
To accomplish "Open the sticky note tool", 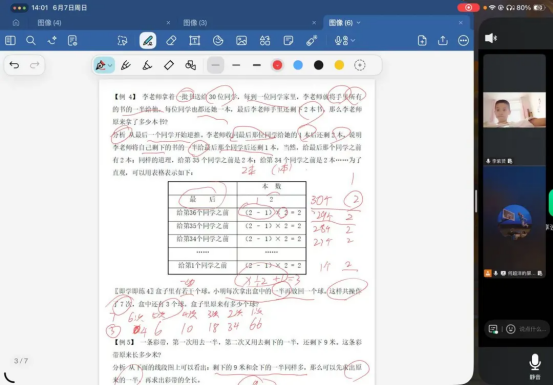I will [x=288, y=41].
